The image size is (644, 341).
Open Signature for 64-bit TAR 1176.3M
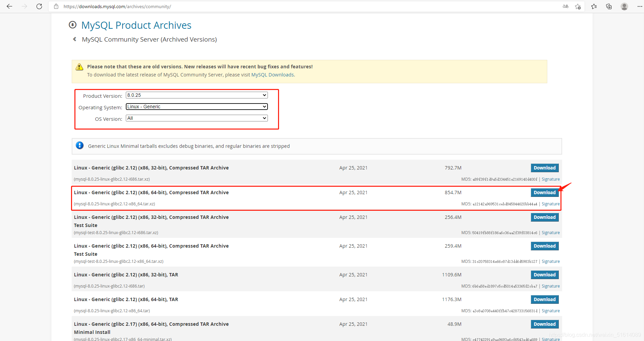[x=551, y=311]
